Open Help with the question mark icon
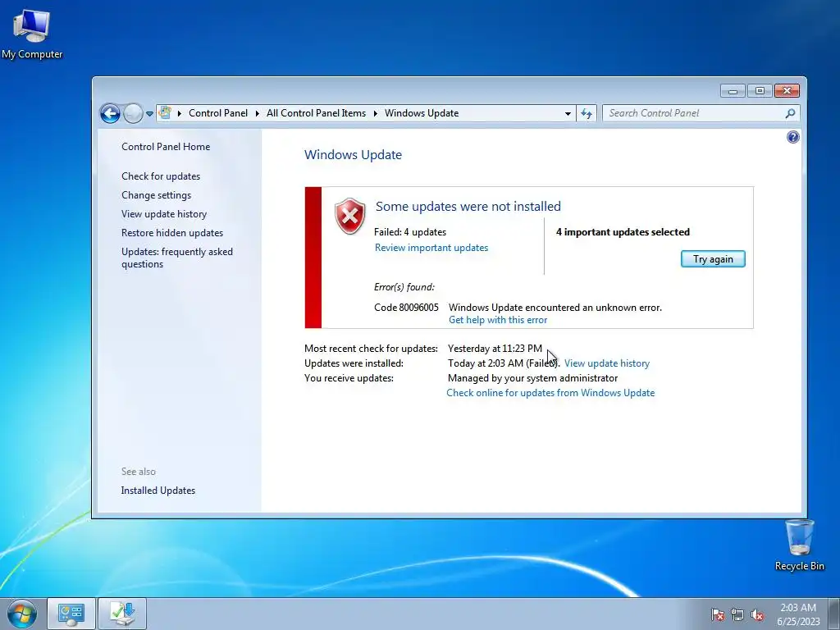This screenshot has width=840, height=630. [793, 137]
